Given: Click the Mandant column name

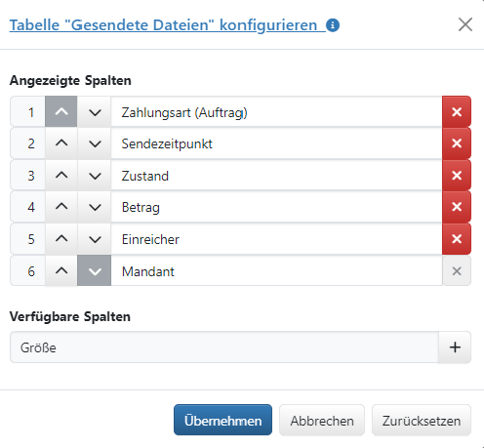Looking at the screenshot, I should coord(148,271).
